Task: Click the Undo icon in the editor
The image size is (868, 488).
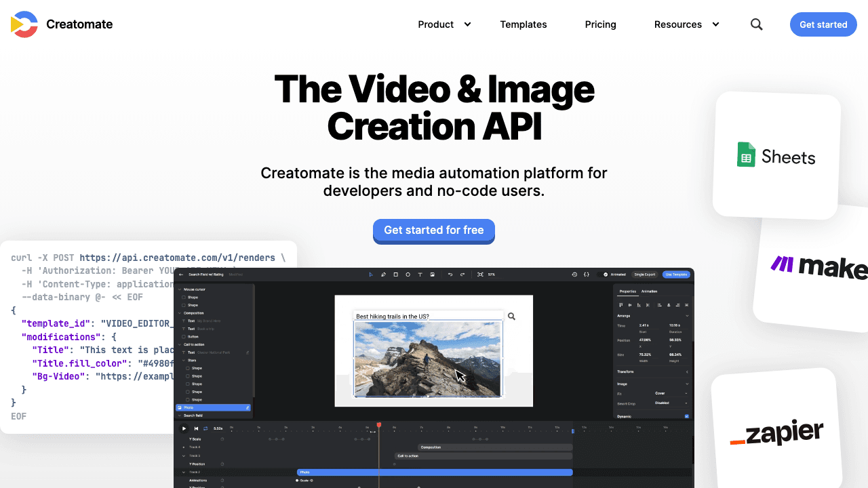Action: (450, 274)
